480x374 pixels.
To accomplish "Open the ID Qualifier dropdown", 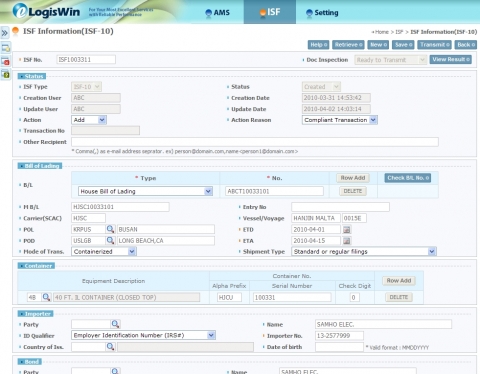I will click(143, 335).
